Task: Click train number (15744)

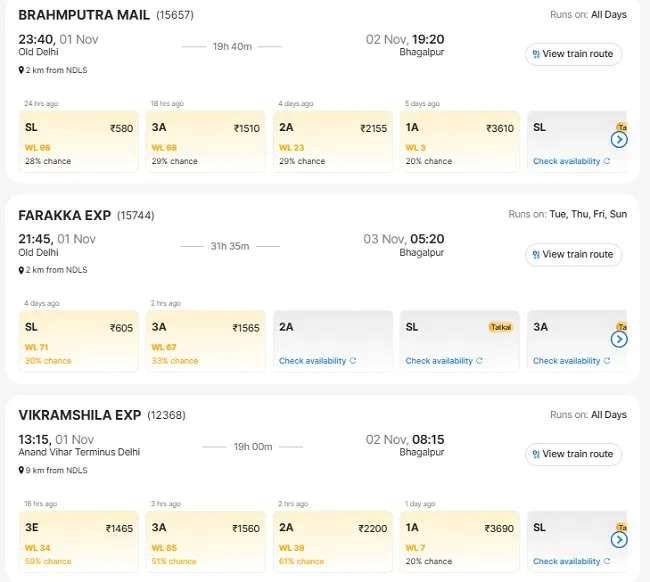Action: pyautogui.click(x=136, y=216)
